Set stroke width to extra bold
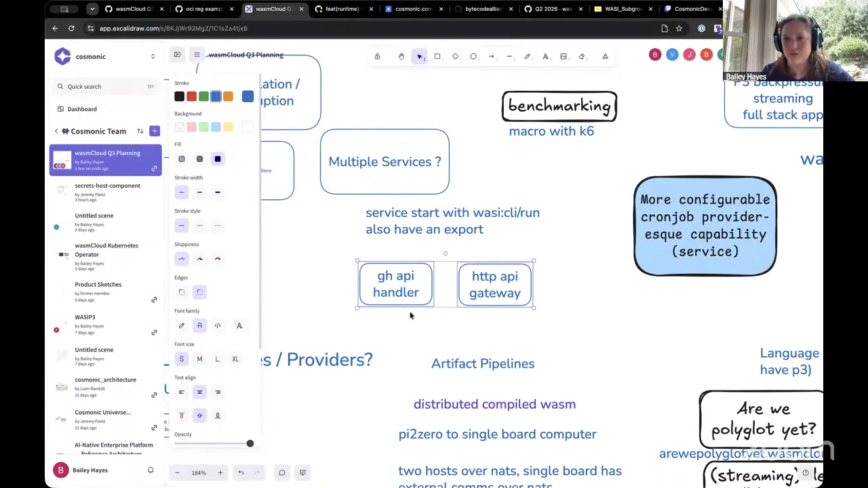This screenshot has height=488, width=868. pos(218,192)
